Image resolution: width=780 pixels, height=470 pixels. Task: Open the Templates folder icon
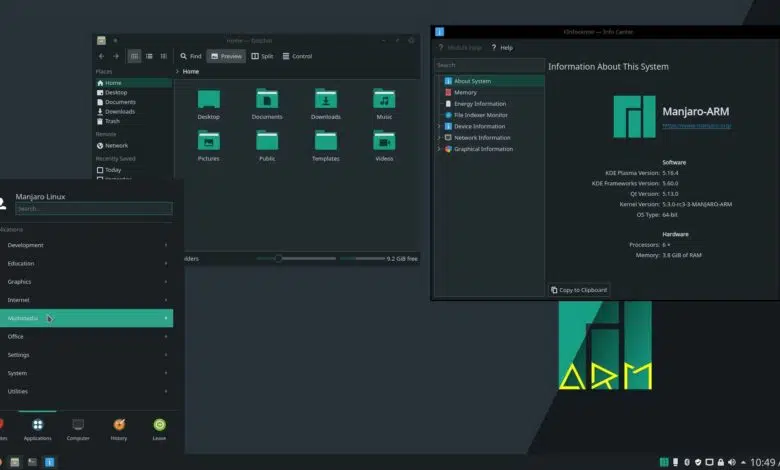click(326, 146)
